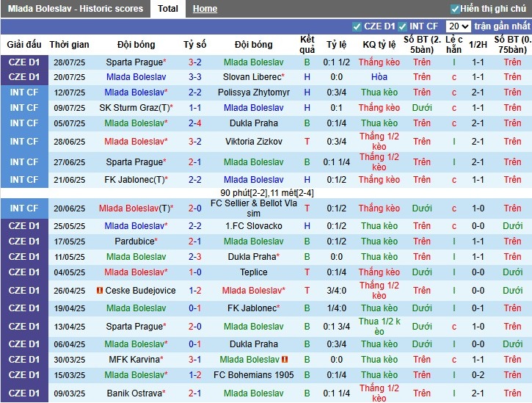The height and width of the screenshot is (403, 532).
Task: Select the Tỷ số column header
Action: coord(194,45)
